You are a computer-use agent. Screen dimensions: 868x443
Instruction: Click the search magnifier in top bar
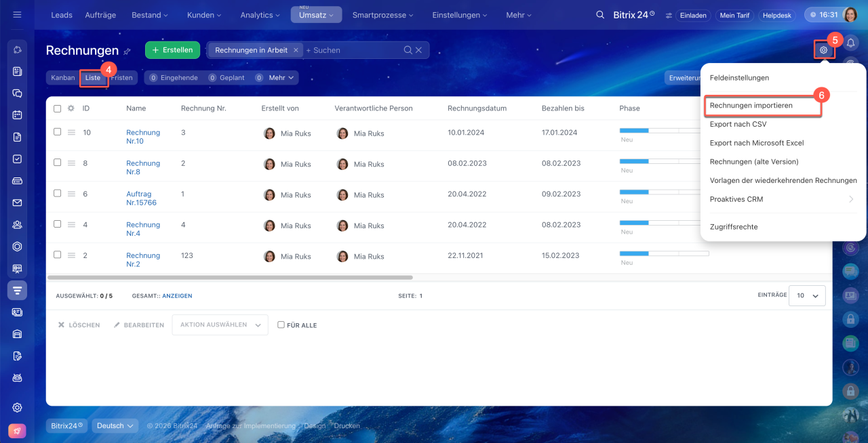599,15
